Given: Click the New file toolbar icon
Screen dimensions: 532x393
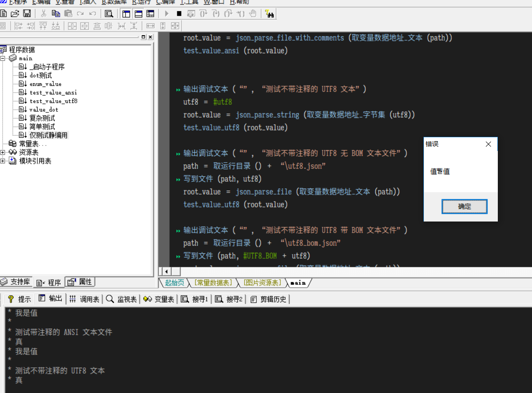Looking at the screenshot, I should (x=3, y=14).
